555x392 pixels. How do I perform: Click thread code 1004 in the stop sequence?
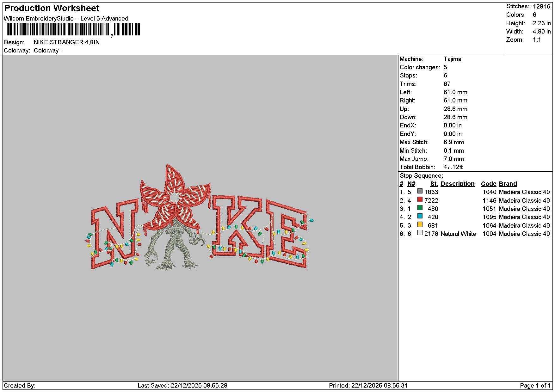click(490, 234)
